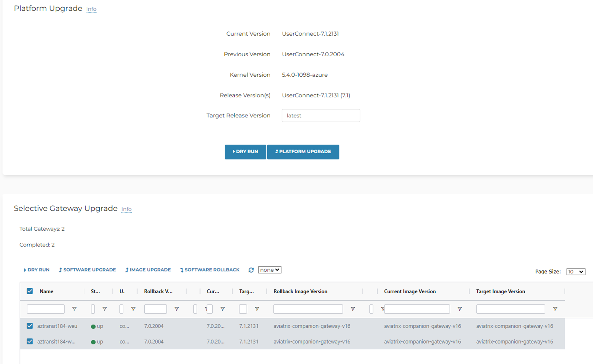Screen dimensions: 593x364
Task: Click the 5.4.0-1098-azure kernel version value
Action: [305, 75]
